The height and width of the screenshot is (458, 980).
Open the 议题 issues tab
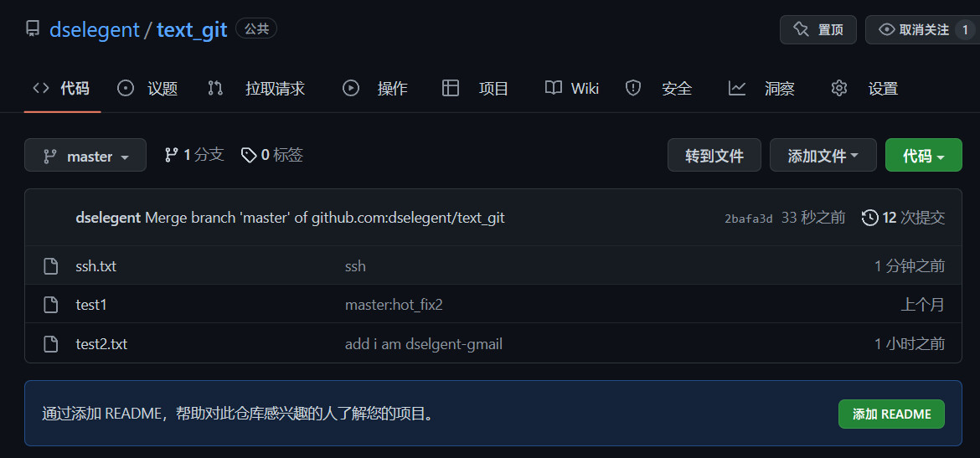click(x=148, y=89)
